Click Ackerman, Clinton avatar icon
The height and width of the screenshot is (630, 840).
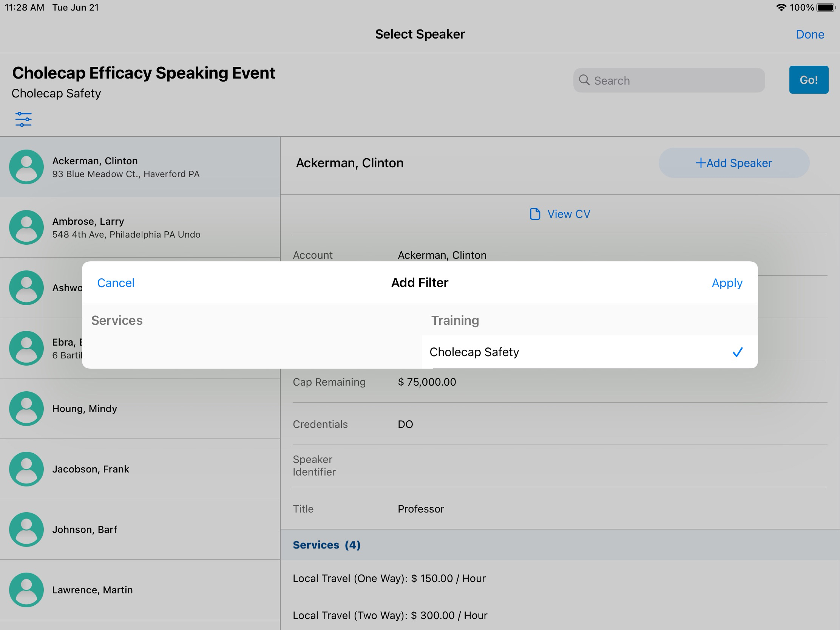pyautogui.click(x=26, y=167)
